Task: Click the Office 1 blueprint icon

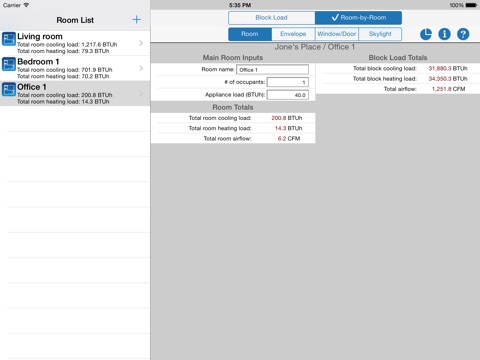Action: pos(9,89)
